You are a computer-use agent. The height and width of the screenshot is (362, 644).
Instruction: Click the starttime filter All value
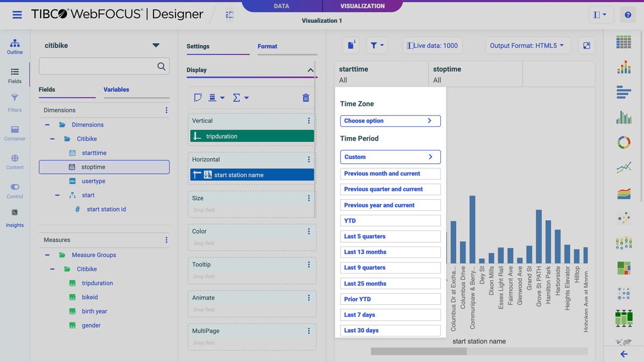[x=343, y=80]
